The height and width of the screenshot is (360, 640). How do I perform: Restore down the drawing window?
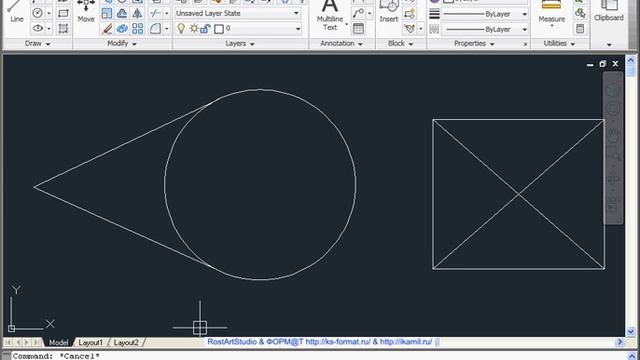602,64
